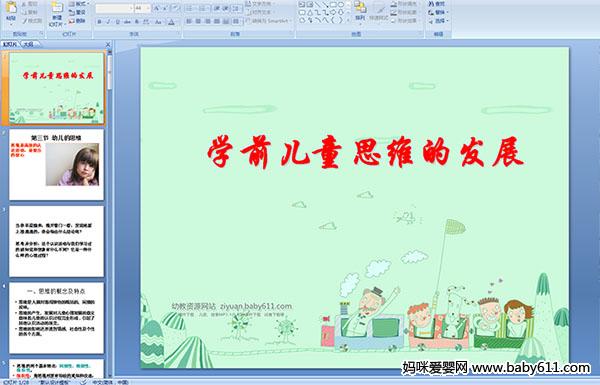
Task: Switch to the Outline tab in left pane
Action: (x=29, y=44)
